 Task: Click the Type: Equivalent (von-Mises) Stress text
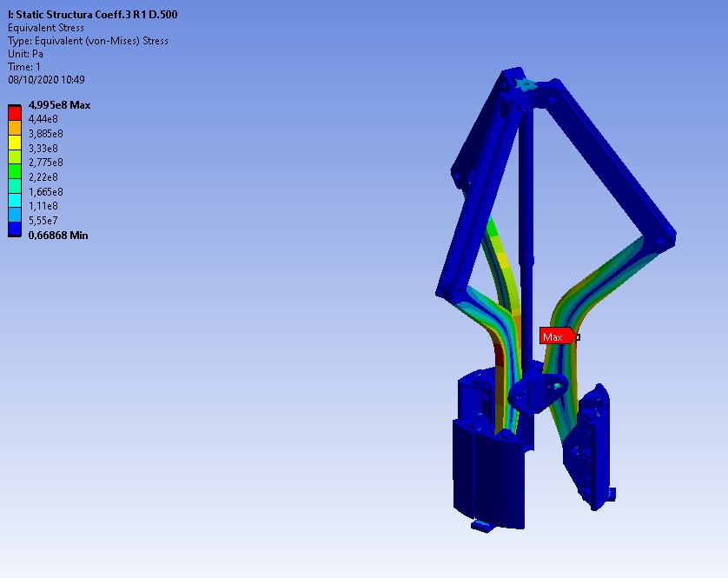point(89,41)
